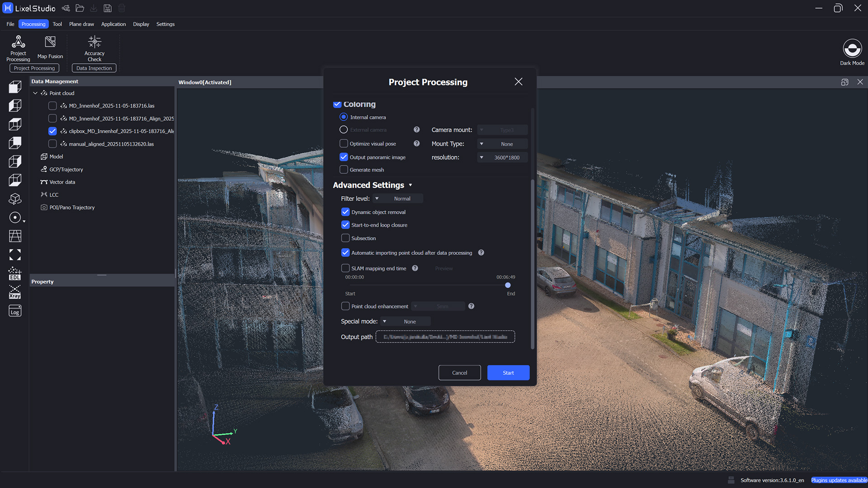
Task: Click the Output path field
Action: pos(445,337)
